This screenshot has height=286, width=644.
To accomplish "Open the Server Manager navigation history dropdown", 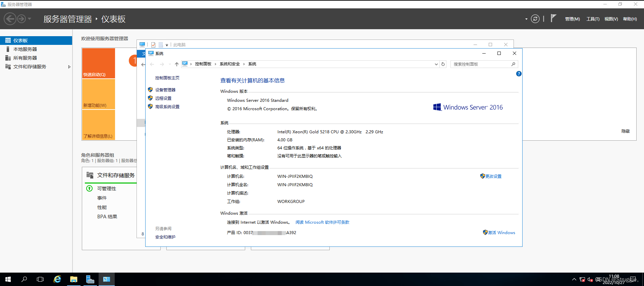I will pyautogui.click(x=30, y=19).
